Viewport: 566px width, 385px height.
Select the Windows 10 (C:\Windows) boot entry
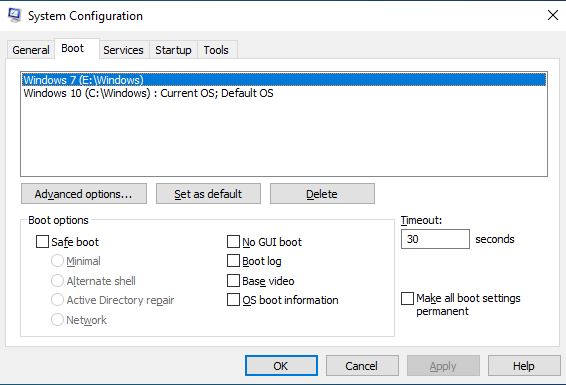(x=284, y=93)
